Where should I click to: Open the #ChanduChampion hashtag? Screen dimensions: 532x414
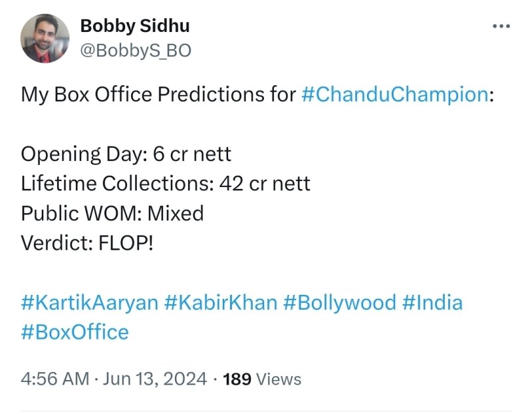point(394,95)
